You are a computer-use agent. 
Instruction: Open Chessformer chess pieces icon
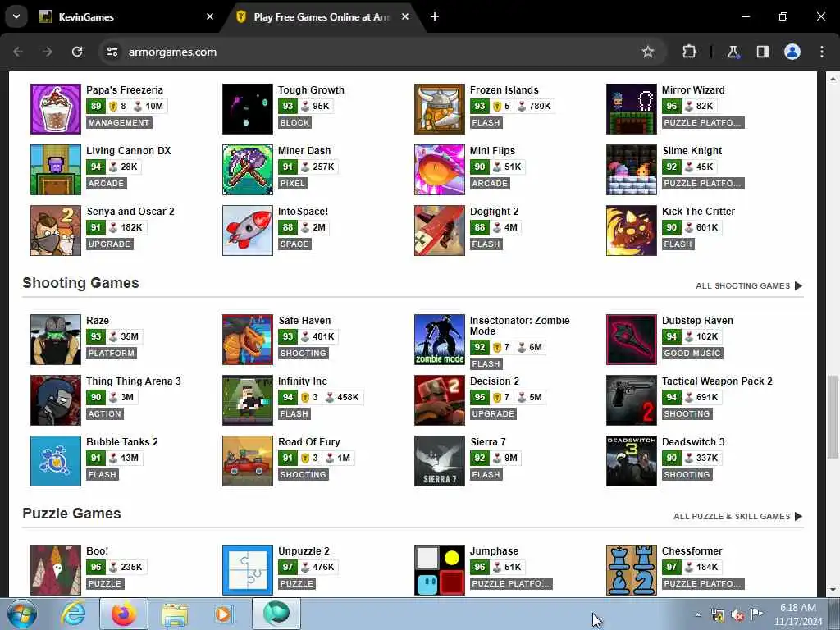(x=631, y=570)
